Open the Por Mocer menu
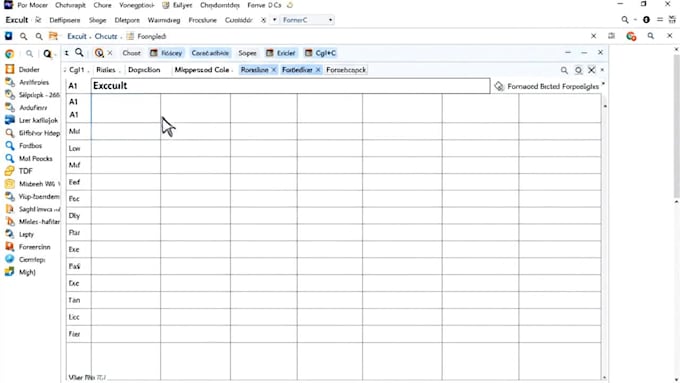 tap(33, 5)
